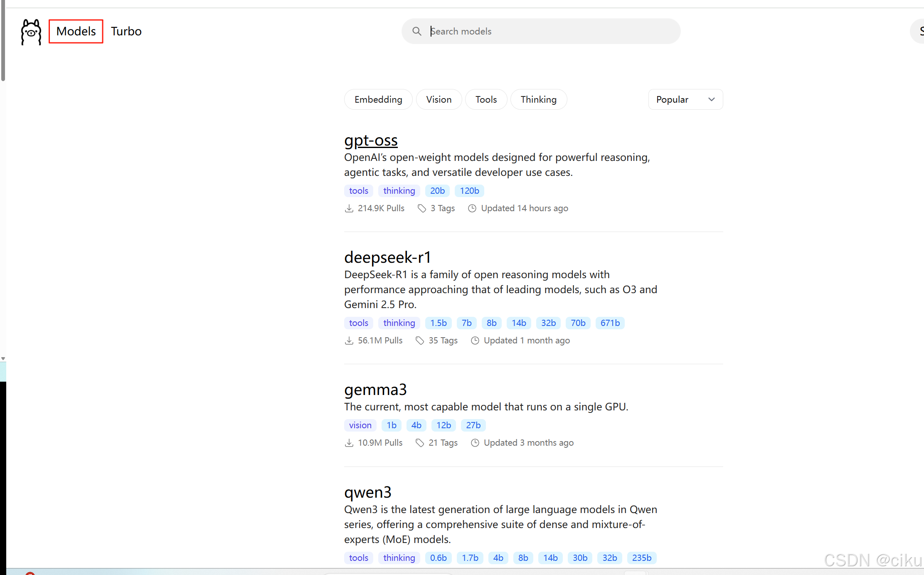Screen dimensions: 924x575
Task: Select the deepseek-r1 70b tag
Action: (x=578, y=323)
